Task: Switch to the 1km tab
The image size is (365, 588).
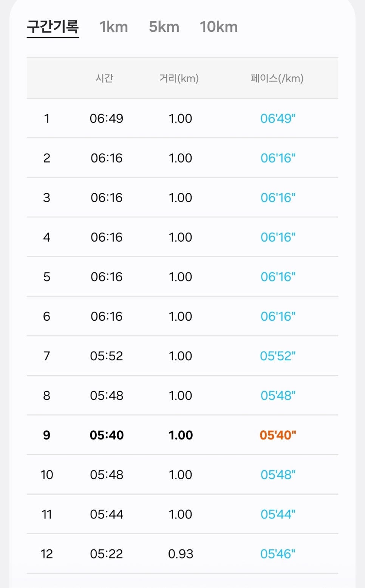Action: 113,27
